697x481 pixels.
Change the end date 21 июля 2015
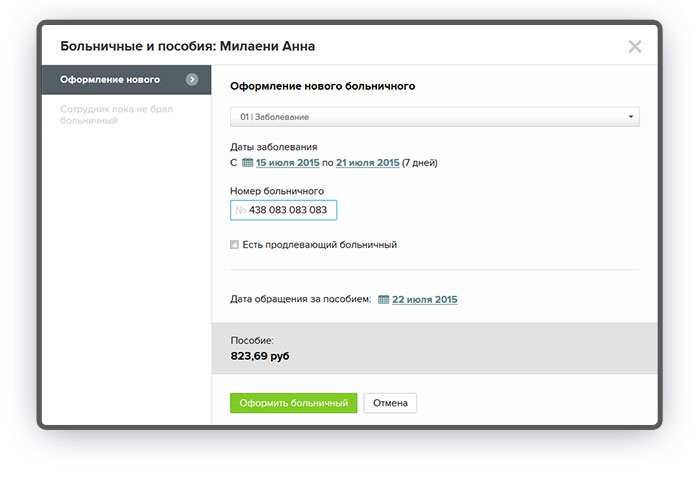(x=368, y=162)
